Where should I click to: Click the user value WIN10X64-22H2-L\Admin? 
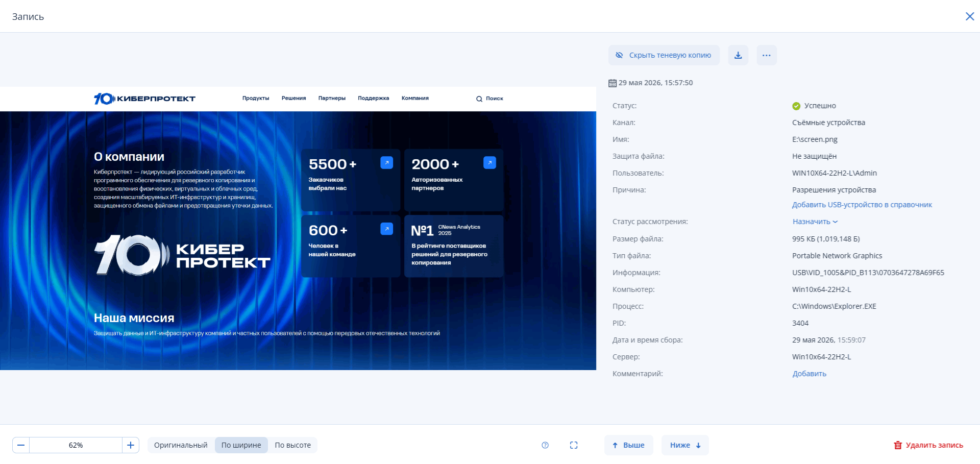835,173
